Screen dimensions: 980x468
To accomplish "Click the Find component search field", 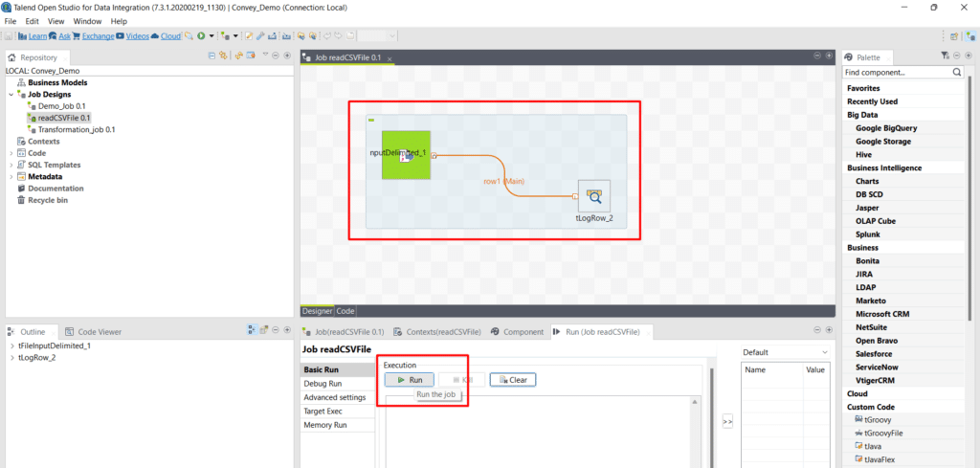I will pos(898,73).
